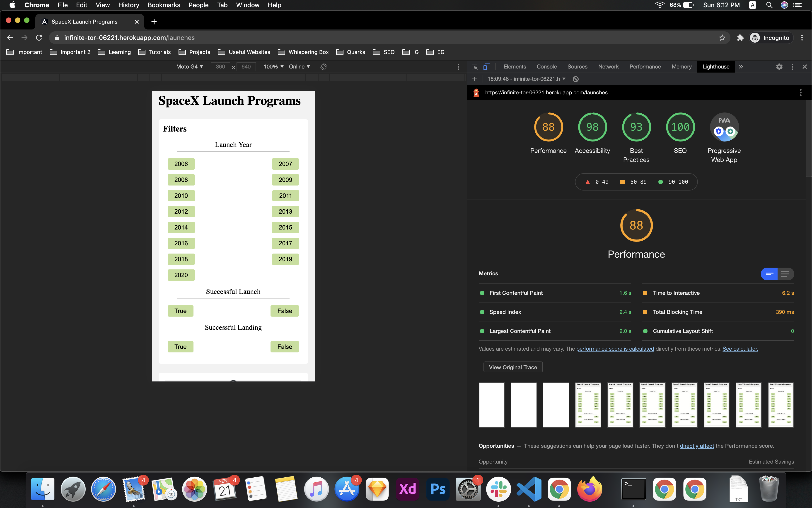Open the 100% zoom dropdown

[273, 66]
